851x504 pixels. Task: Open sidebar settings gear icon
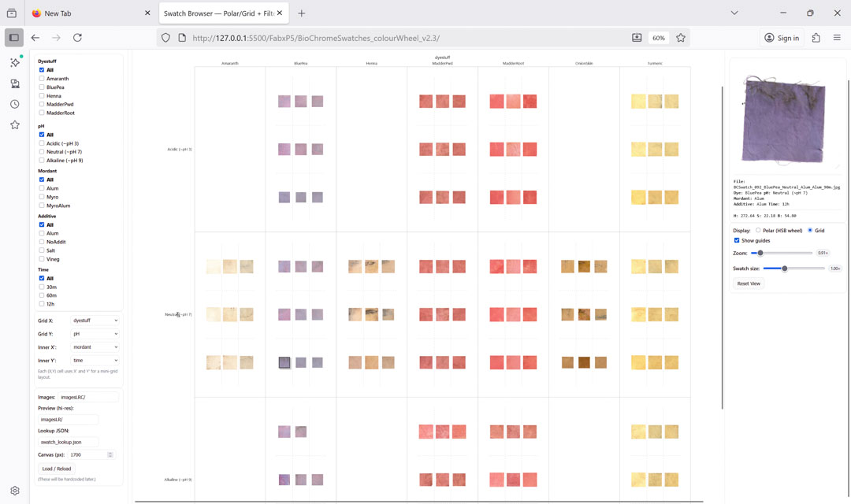pos(15,491)
